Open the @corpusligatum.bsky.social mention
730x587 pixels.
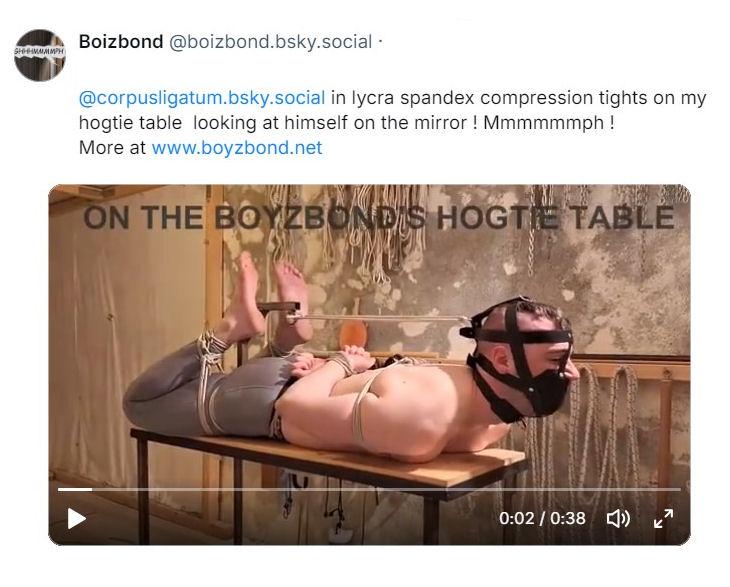[x=202, y=98]
